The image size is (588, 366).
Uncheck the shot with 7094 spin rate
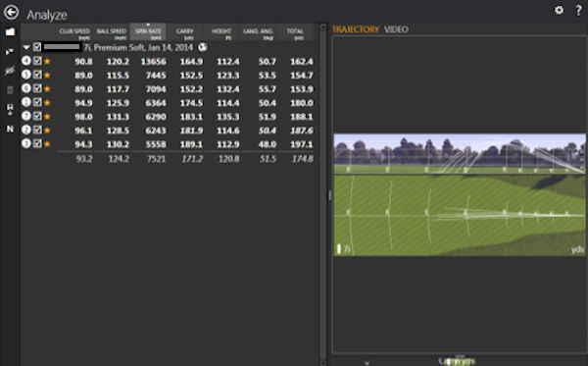point(37,88)
